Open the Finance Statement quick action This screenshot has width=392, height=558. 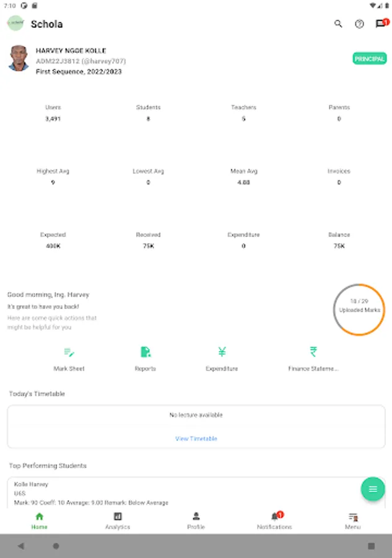[x=313, y=359]
